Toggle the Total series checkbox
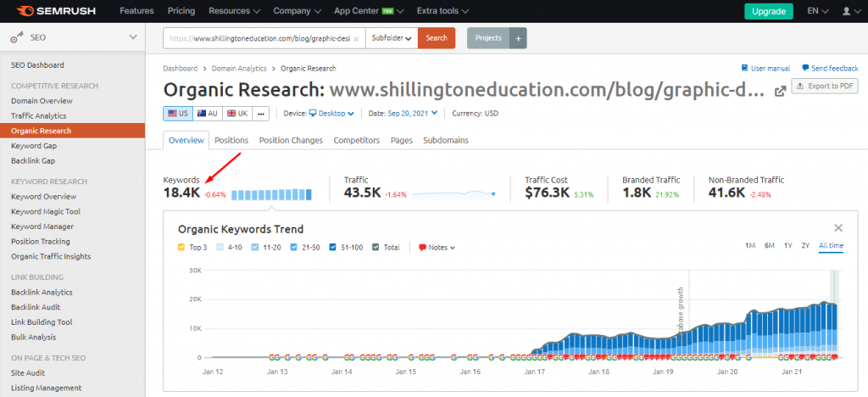 point(376,248)
